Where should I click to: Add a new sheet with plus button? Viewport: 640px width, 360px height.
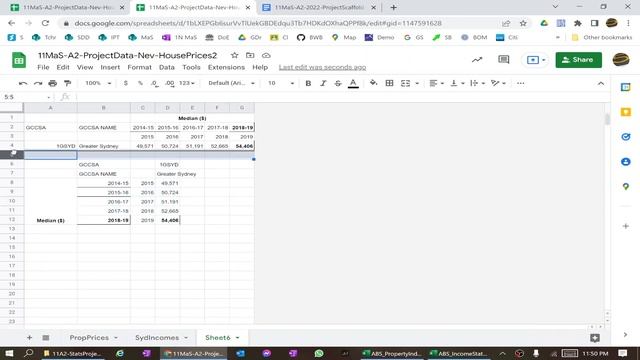(x=29, y=338)
